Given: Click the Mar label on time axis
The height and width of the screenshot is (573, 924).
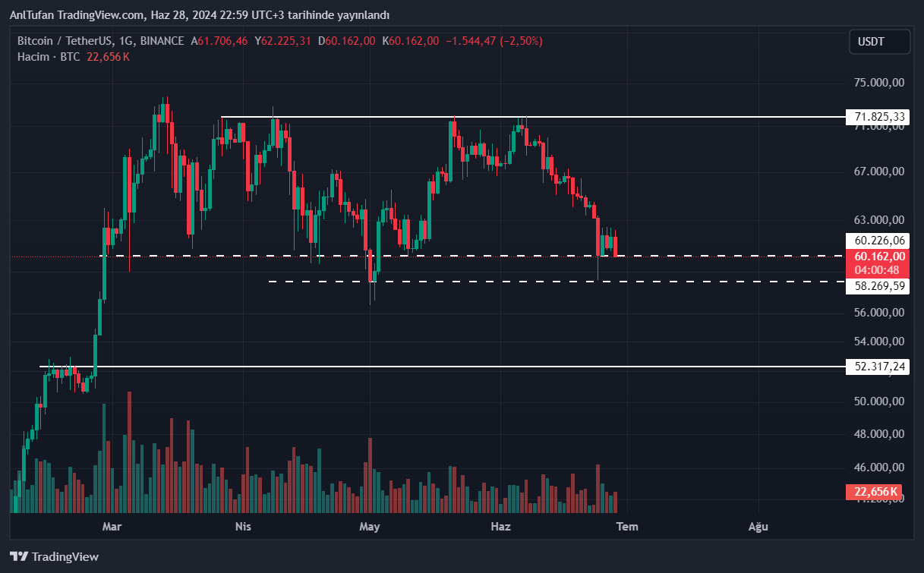Looking at the screenshot, I should point(112,526).
